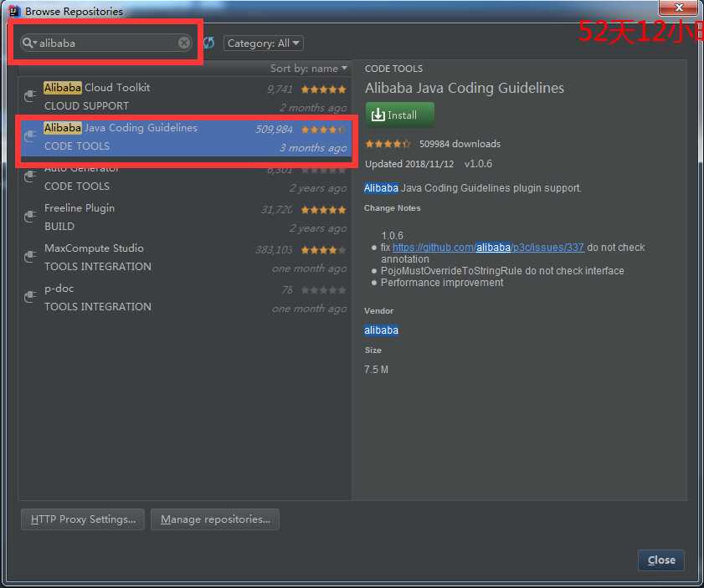Click Freeline Plugin's plug icon
This screenshot has width=704, height=588.
click(x=30, y=216)
